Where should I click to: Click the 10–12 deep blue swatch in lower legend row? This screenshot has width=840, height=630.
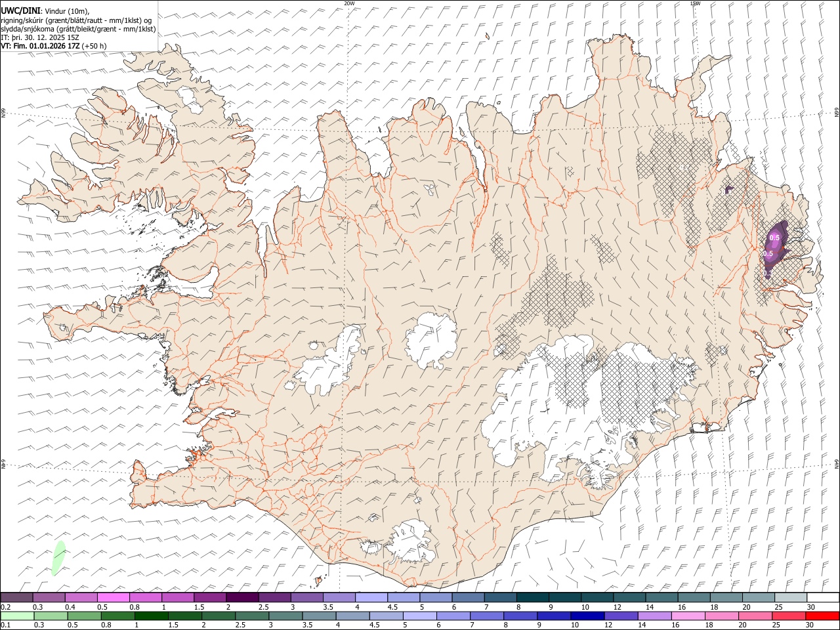(x=588, y=616)
